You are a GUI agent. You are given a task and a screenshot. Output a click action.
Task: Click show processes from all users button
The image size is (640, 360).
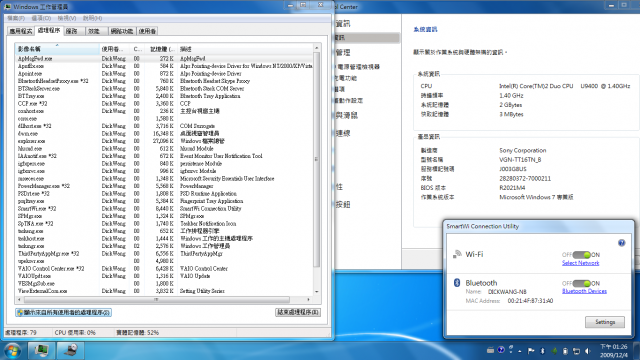pyautogui.click(x=63, y=312)
